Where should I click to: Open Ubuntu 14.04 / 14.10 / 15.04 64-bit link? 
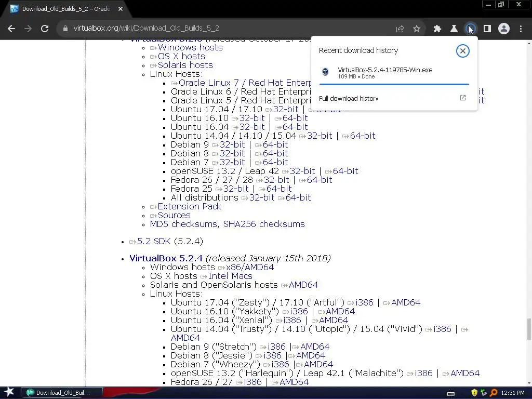click(x=362, y=136)
